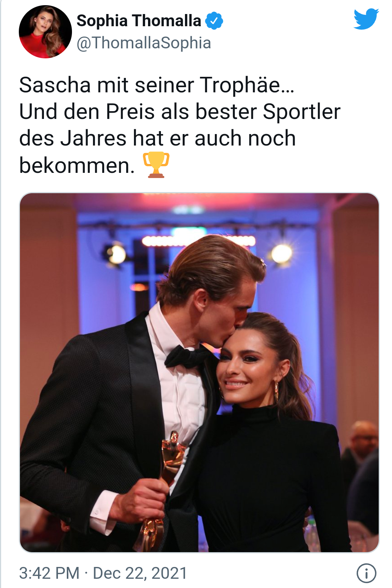Click the left stage spotlight in the photo
This screenshot has width=392, height=588.
pyautogui.click(x=116, y=254)
